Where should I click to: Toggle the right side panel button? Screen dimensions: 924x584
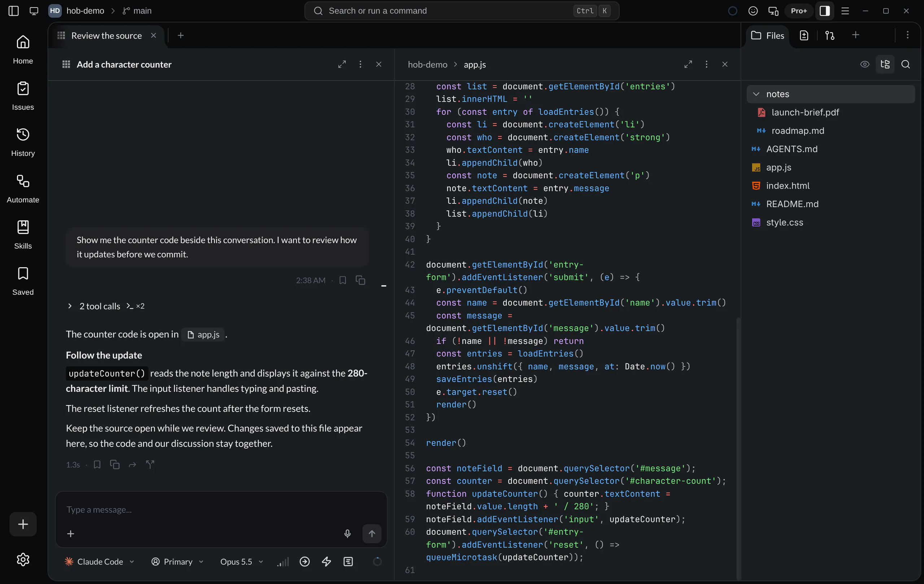pos(825,11)
